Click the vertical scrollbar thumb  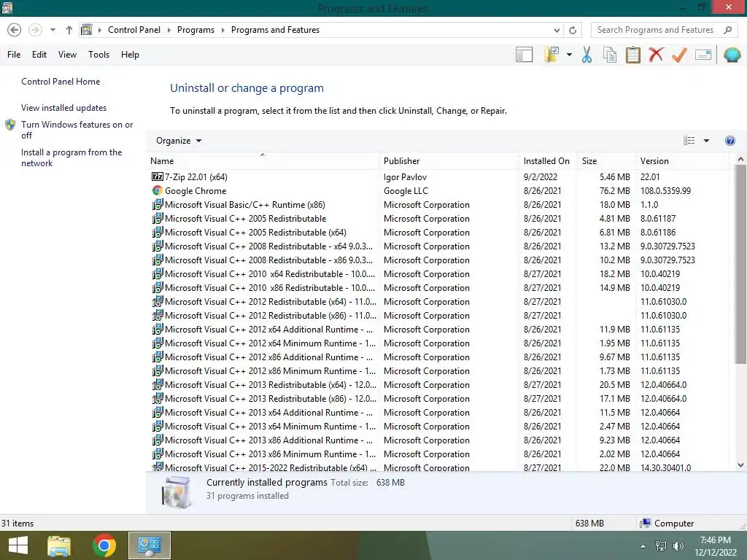(740, 265)
